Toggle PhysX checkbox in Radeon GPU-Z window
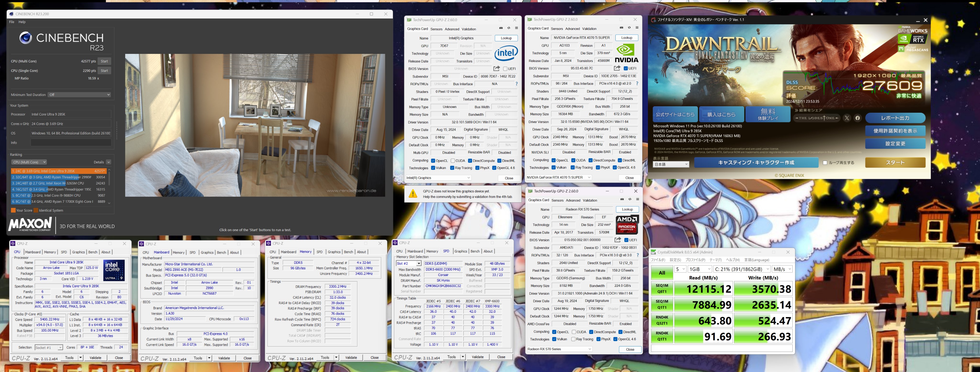The height and width of the screenshot is (372, 980). point(598,339)
